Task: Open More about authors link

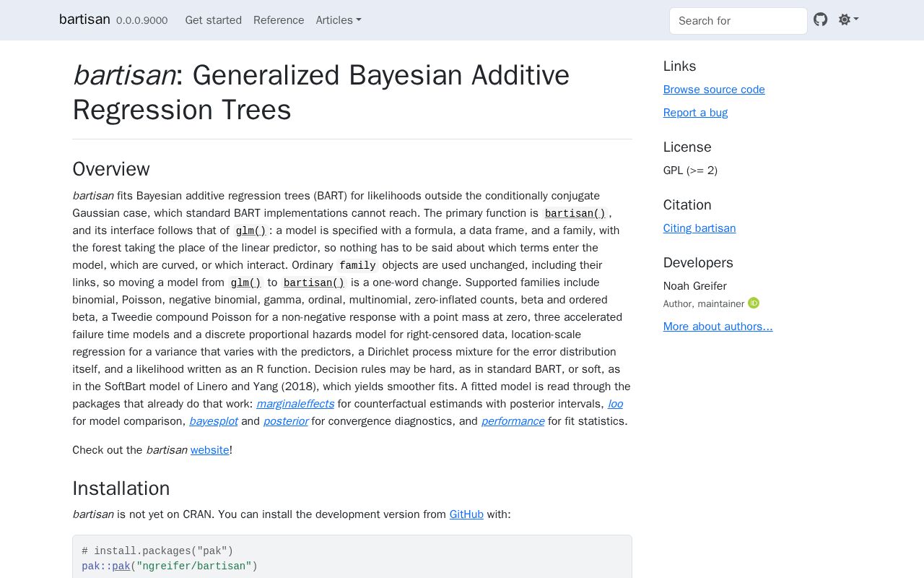Action: point(718,327)
